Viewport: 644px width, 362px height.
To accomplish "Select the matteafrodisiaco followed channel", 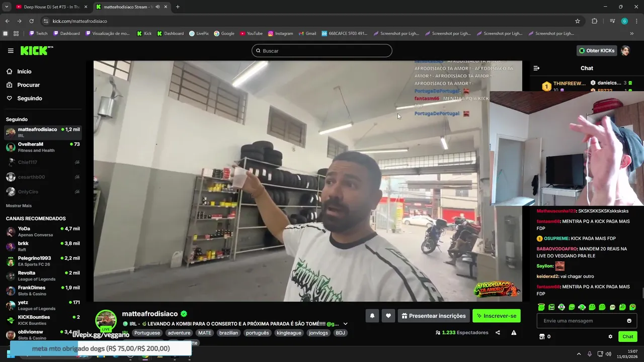I will (43, 132).
